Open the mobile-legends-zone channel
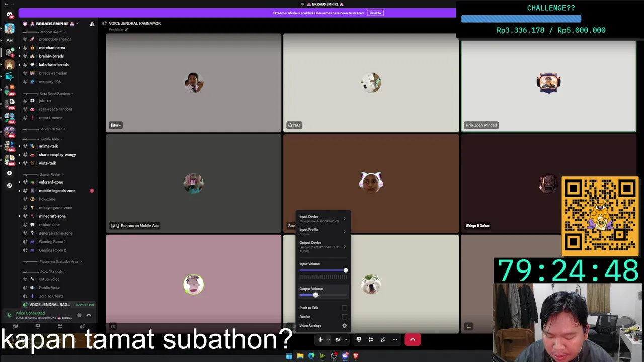This screenshot has width=644, height=362. click(x=58, y=191)
